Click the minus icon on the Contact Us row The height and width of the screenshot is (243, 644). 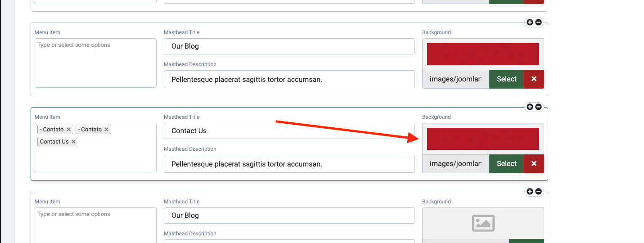tap(538, 107)
